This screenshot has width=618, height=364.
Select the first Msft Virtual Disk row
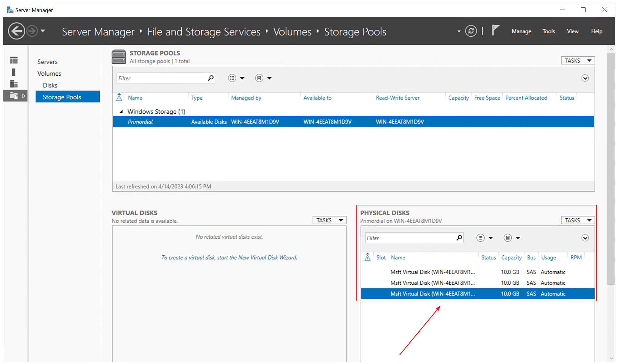coord(478,272)
